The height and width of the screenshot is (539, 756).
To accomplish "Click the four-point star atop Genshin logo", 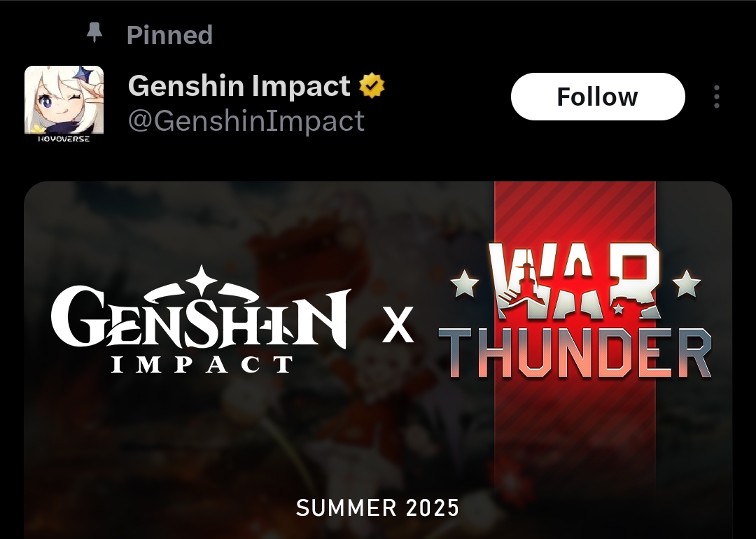I will 201,279.
